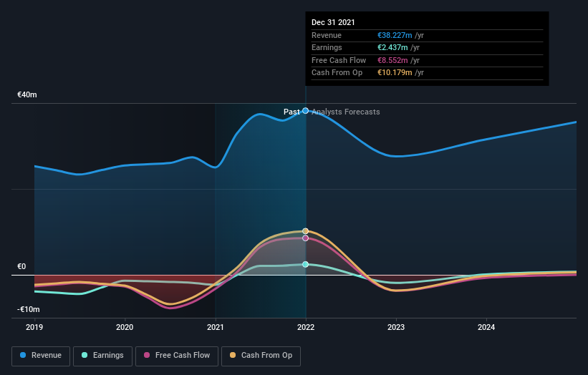Click the orange Cash From Op data point marker
Screen dimensions: 588x375
(306, 231)
